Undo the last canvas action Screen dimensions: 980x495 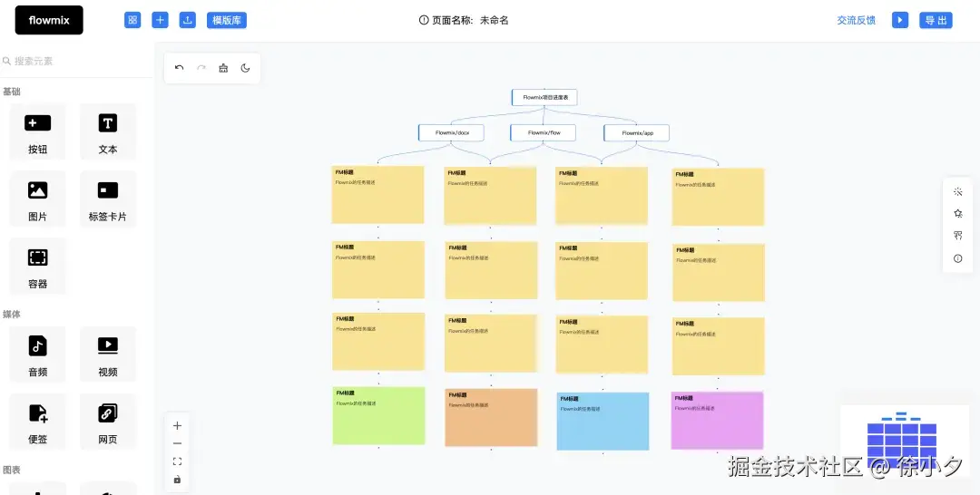coord(180,68)
